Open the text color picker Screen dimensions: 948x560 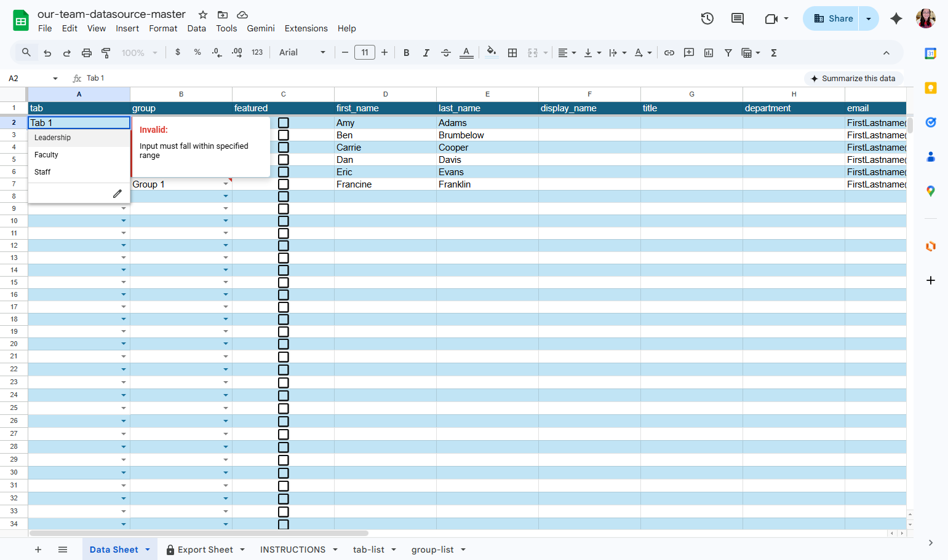tap(466, 53)
